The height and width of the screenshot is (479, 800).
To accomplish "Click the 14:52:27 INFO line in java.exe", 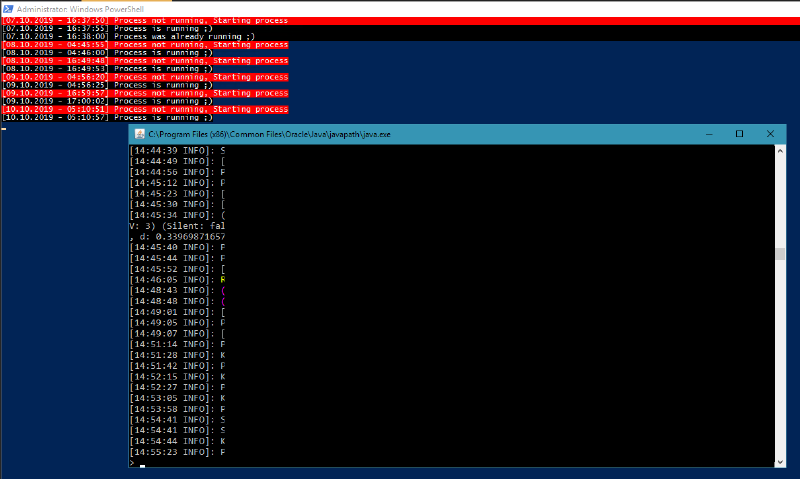I will click(177, 387).
